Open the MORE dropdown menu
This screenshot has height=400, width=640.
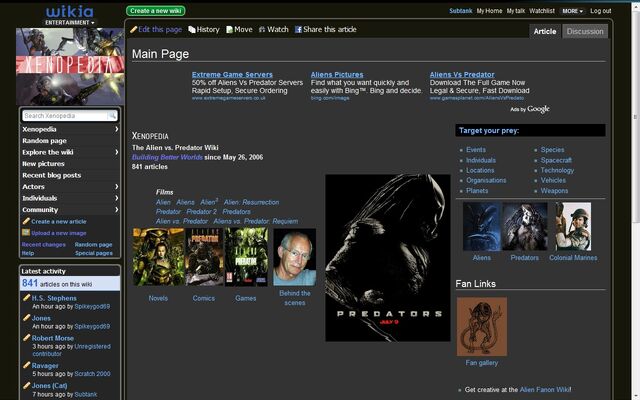572,11
